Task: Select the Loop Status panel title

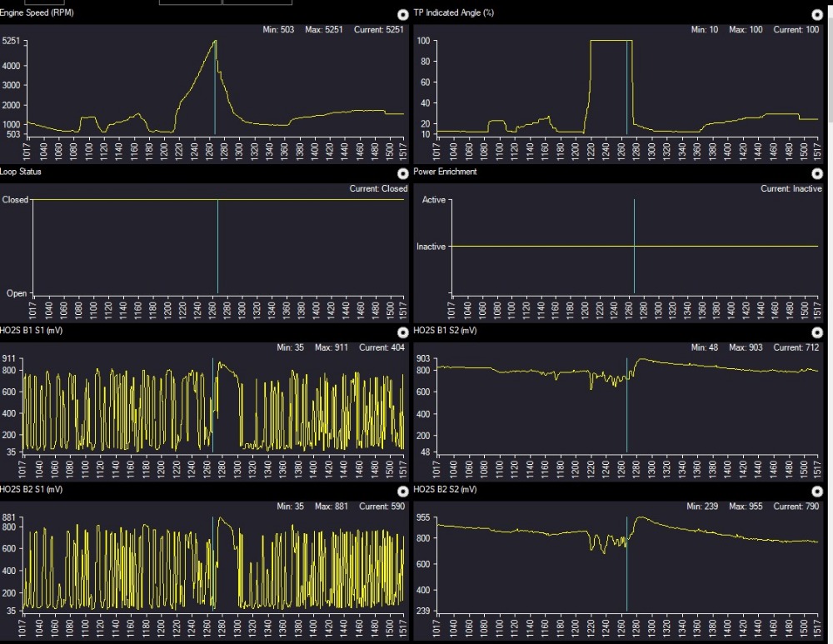Action: click(22, 172)
